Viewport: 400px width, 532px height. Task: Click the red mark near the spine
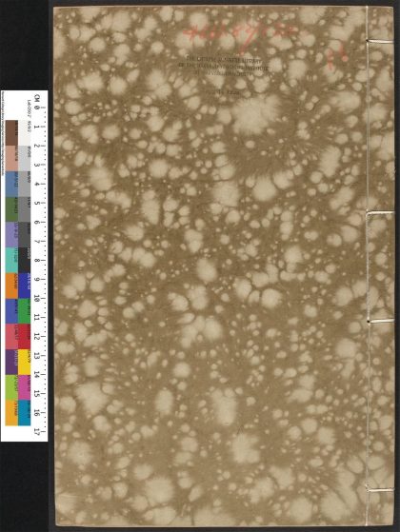[337, 58]
